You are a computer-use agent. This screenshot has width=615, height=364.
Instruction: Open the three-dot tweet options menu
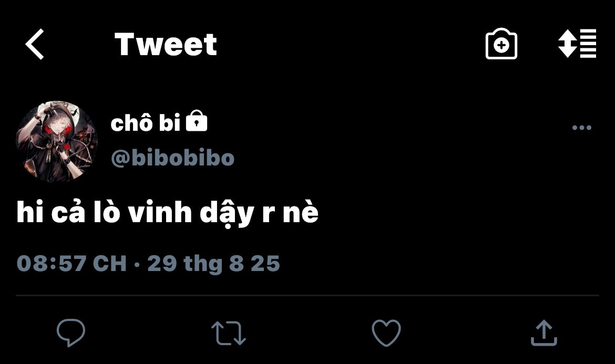[x=582, y=127]
